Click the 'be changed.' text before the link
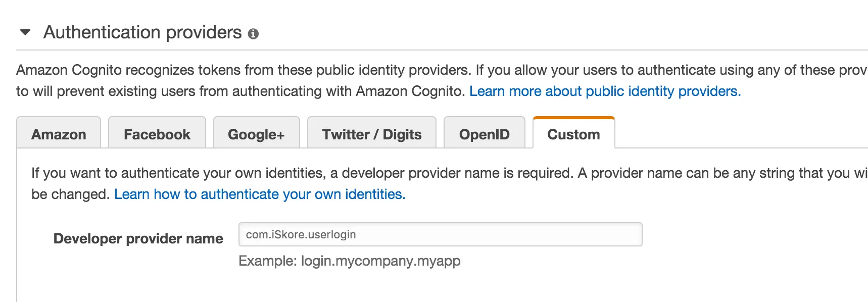Screen dimensions: 868x302 pos(71,194)
